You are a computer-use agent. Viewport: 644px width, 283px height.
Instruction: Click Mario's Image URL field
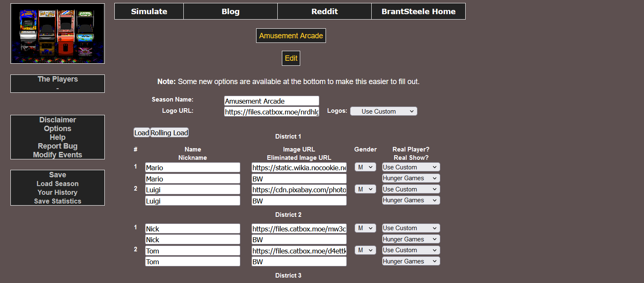299,167
